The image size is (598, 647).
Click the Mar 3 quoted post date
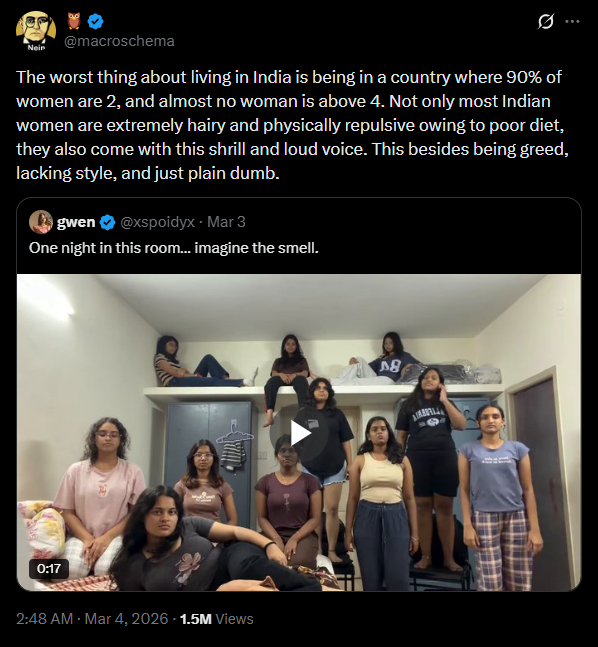click(226, 222)
